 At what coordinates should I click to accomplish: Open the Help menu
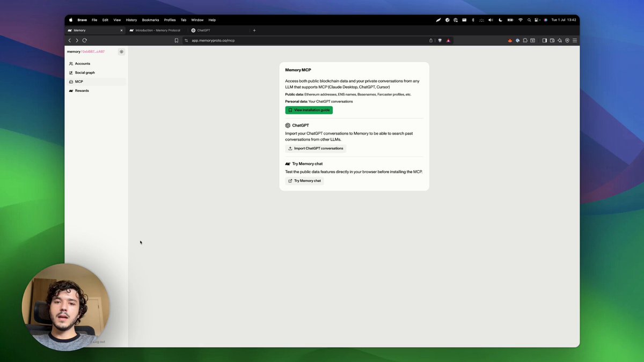(x=212, y=20)
